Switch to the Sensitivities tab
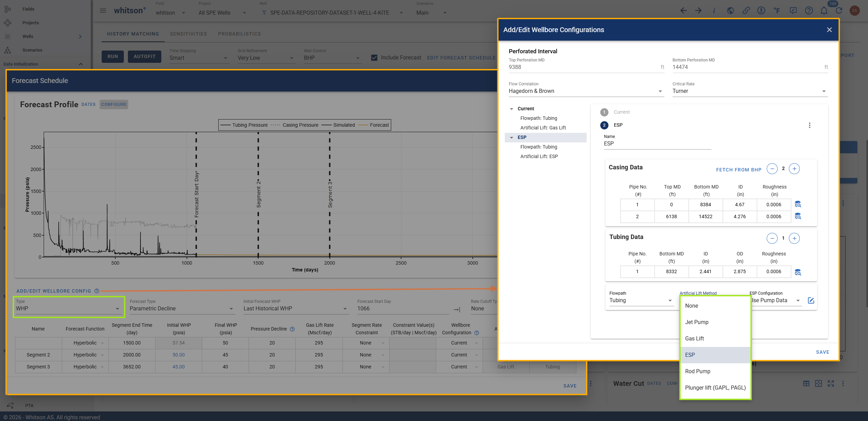 coord(188,34)
